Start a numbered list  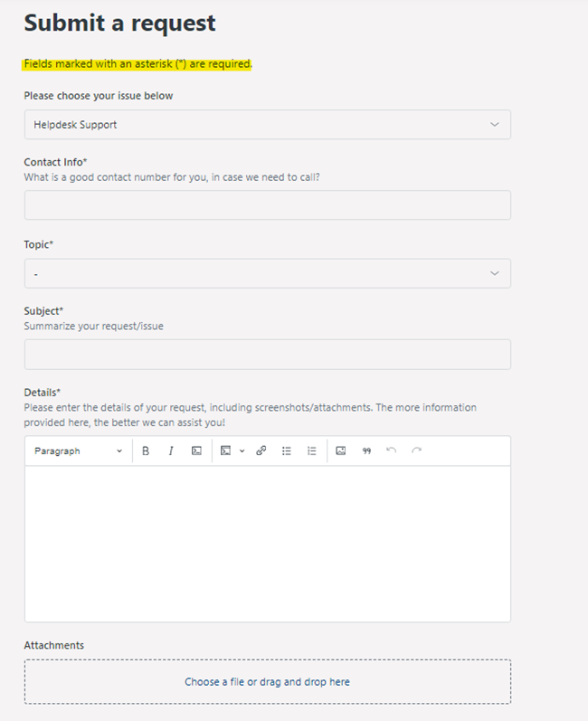pos(312,451)
